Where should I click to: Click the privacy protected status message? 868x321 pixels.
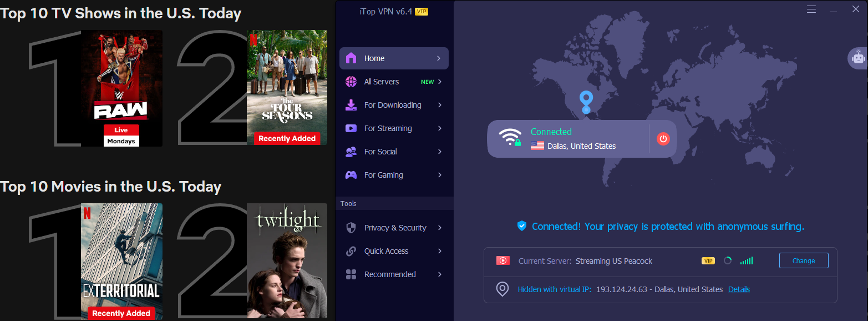(x=668, y=227)
